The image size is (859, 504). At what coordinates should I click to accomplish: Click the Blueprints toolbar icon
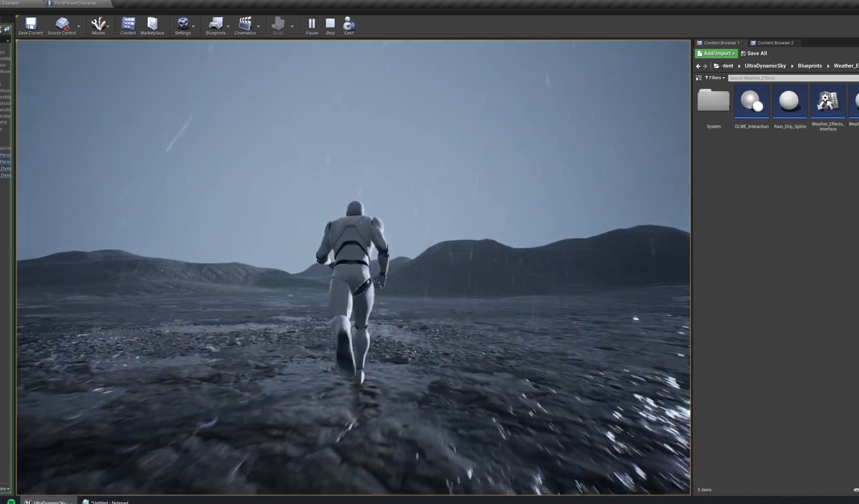tap(216, 25)
